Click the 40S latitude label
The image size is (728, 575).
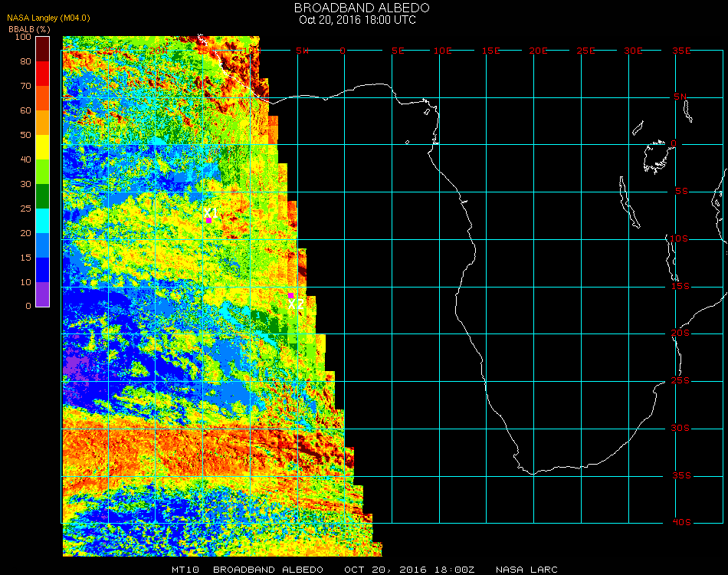(x=681, y=522)
